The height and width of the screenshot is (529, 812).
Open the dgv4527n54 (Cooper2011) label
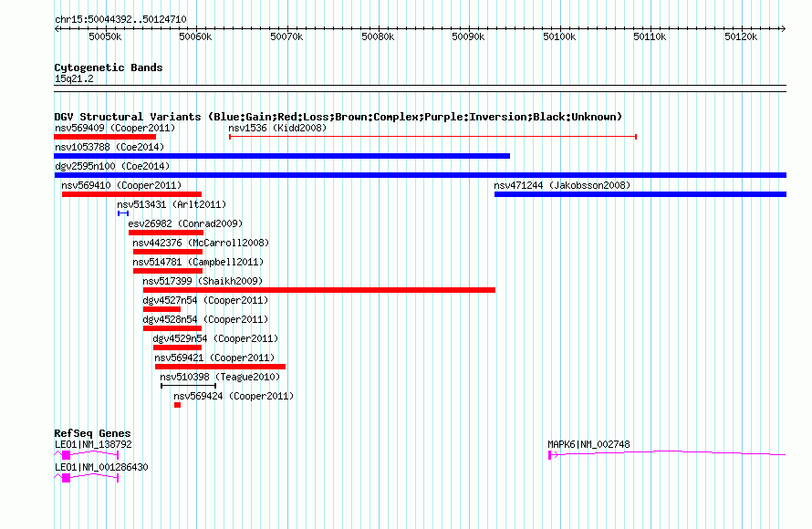pyautogui.click(x=205, y=300)
